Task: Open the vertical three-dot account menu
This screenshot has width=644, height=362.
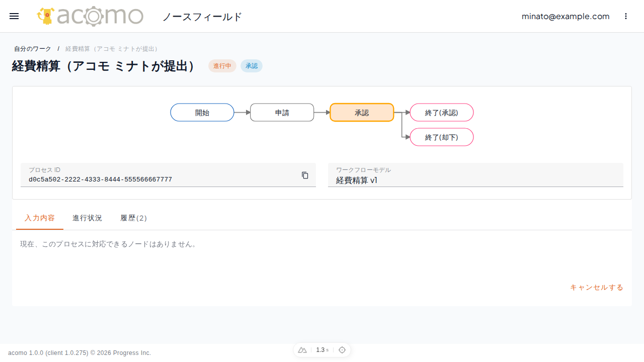Action: click(626, 16)
